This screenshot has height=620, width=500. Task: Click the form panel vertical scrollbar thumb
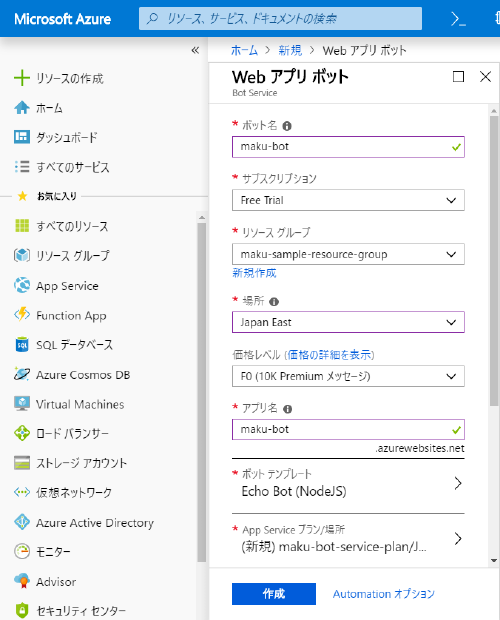pyautogui.click(x=494, y=261)
